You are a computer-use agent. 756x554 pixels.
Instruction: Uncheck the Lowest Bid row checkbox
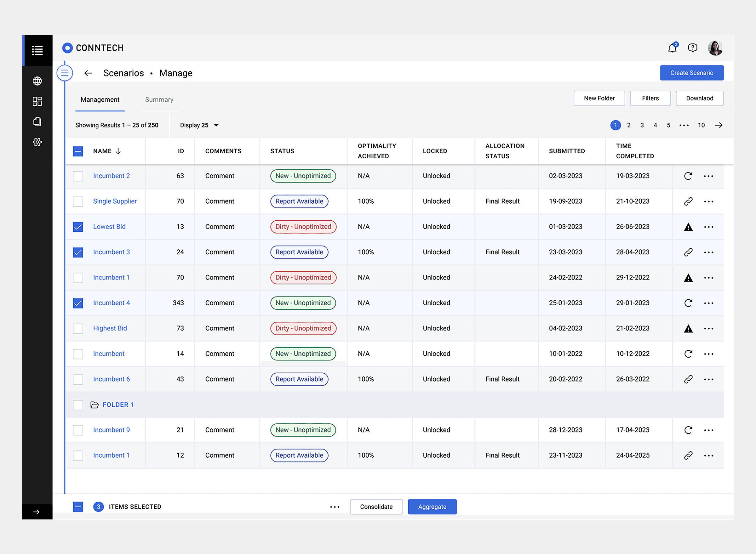click(x=77, y=227)
